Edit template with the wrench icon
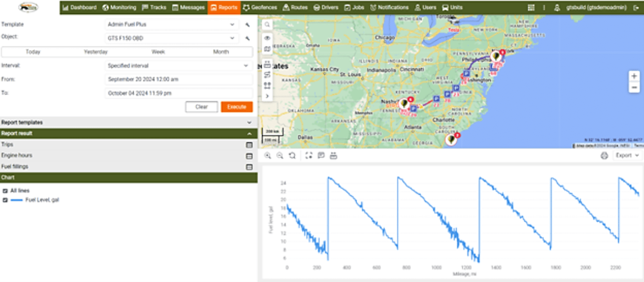 point(248,25)
